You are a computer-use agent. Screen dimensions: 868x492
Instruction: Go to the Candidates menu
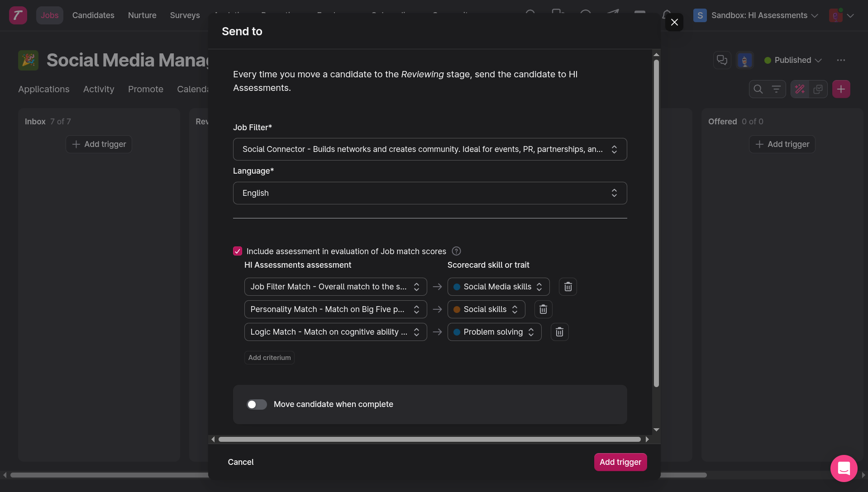coord(93,15)
